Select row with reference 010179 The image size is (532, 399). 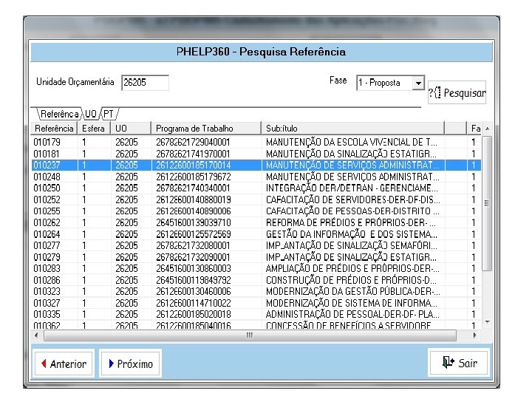(x=256, y=142)
